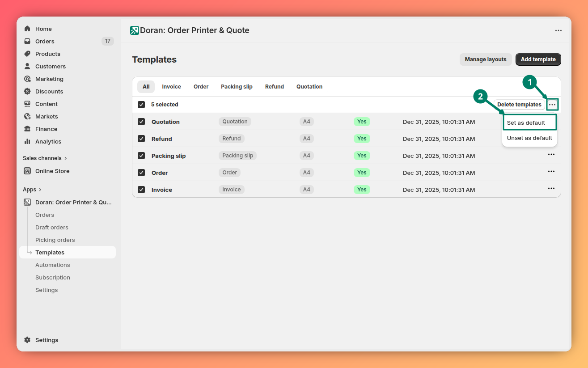Viewport: 588px width, 368px height.
Task: Click the Customers person icon
Action: click(27, 66)
